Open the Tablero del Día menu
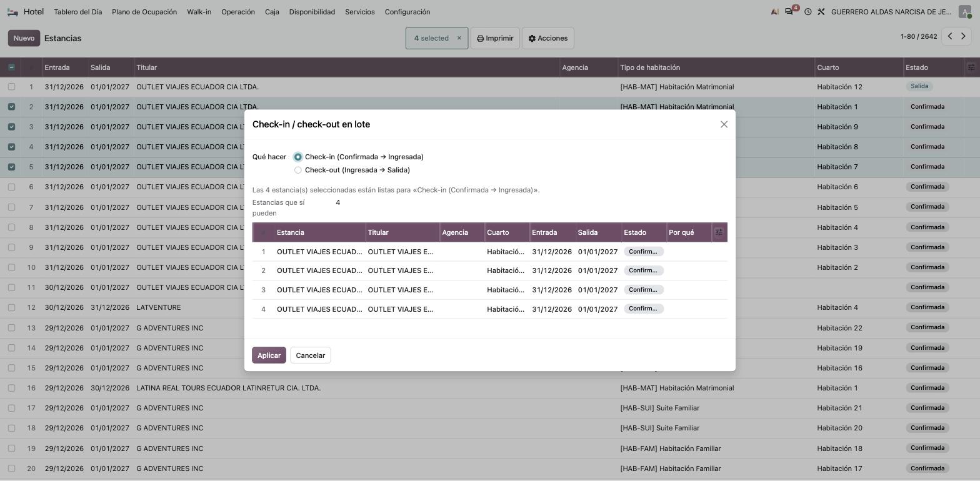This screenshot has height=481, width=980. [77, 12]
